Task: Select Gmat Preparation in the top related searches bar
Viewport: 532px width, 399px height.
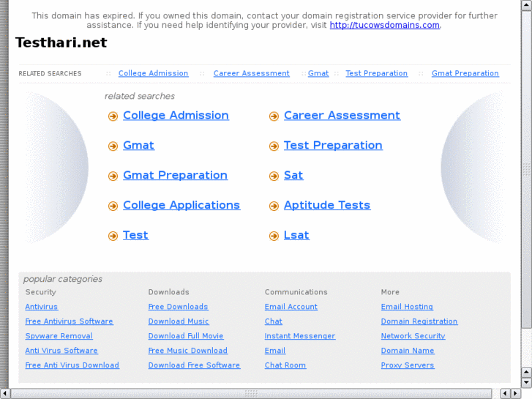Action: click(465, 73)
